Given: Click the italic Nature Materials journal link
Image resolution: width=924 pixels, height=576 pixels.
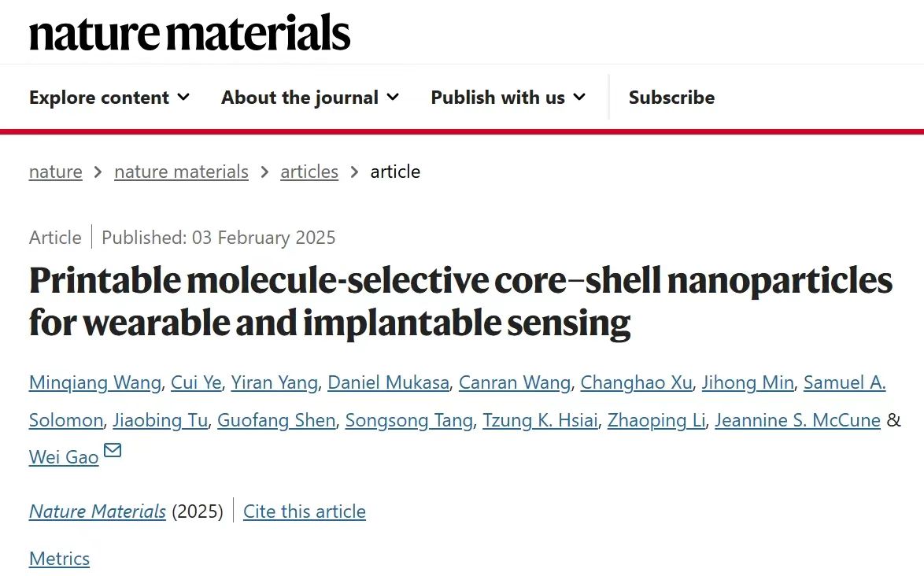Looking at the screenshot, I should tap(98, 511).
